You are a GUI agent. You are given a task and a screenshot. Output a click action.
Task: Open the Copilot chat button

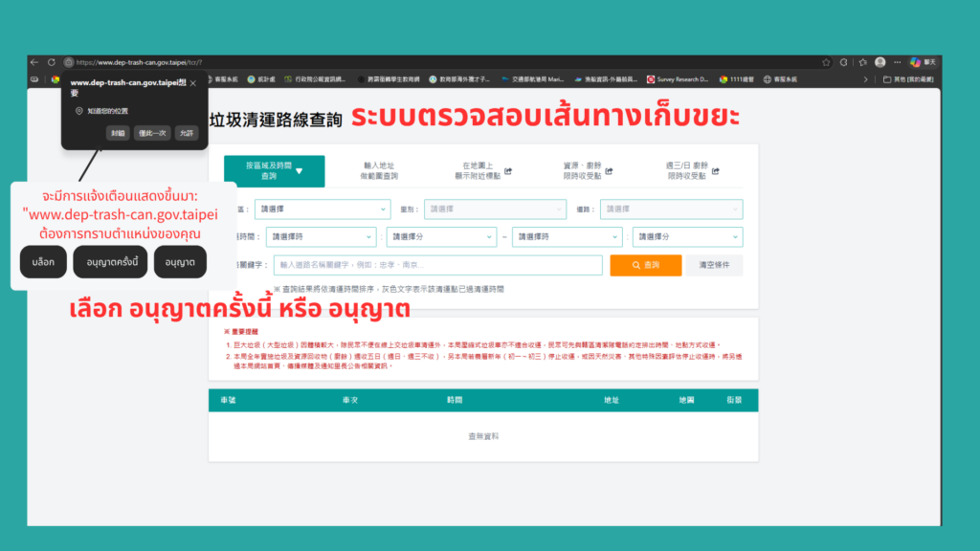click(x=924, y=62)
